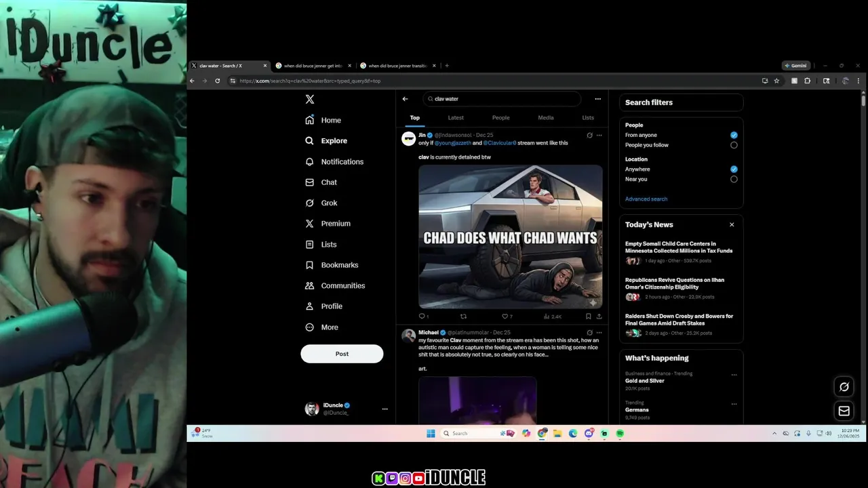
Task: Select the 'Near you' location filter
Action: tap(734, 179)
